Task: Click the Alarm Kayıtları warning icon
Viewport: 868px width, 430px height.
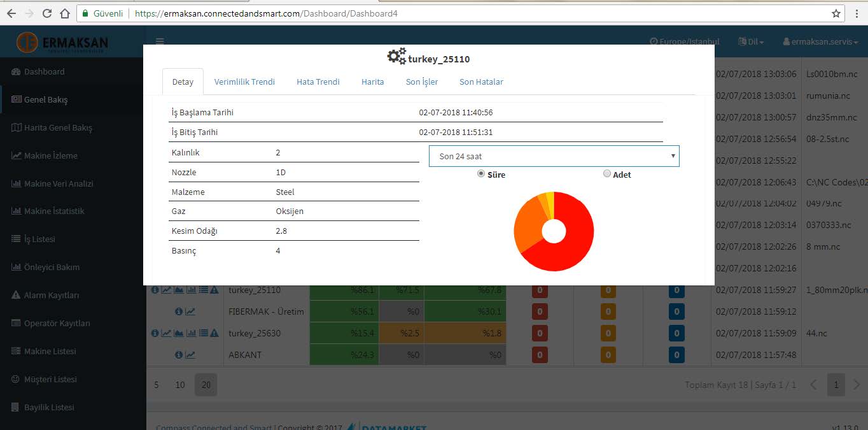Action: pyautogui.click(x=17, y=296)
